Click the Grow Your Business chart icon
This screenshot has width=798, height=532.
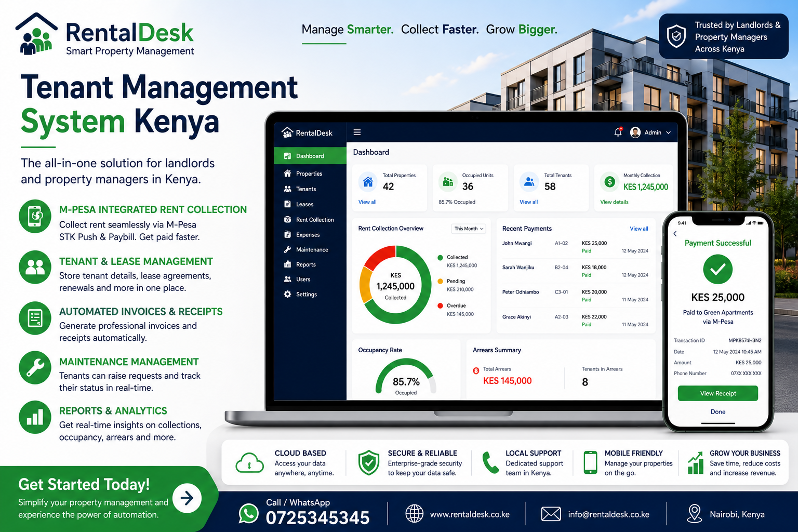[x=696, y=462]
